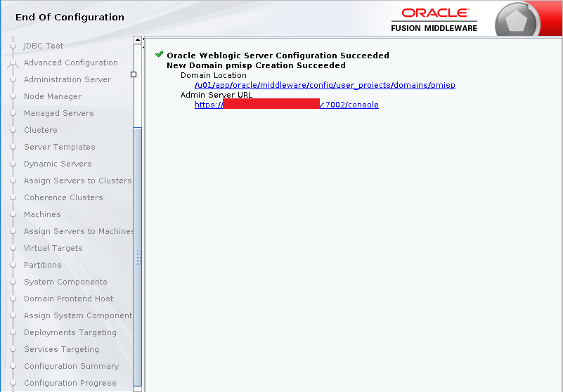Click the Machines step node circle

tap(13, 215)
